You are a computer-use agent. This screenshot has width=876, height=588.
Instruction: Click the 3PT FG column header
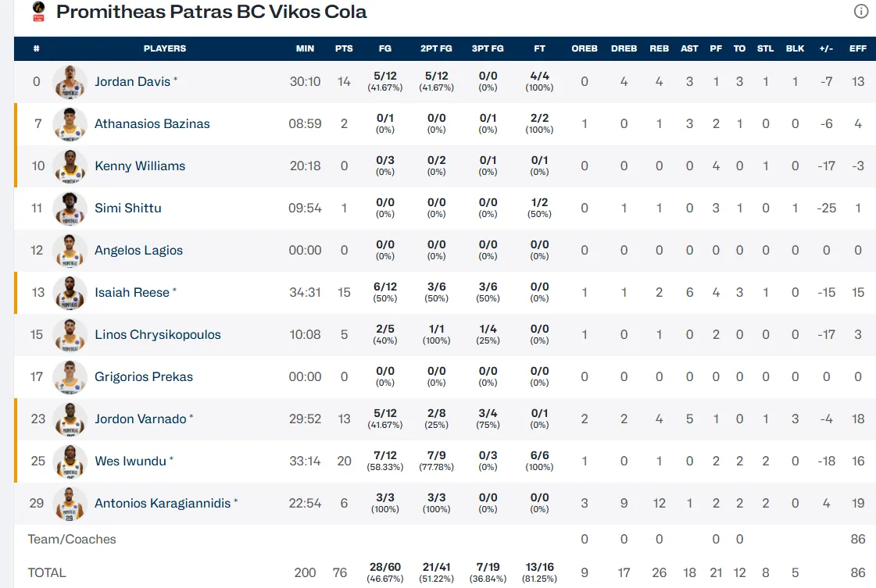tap(488, 48)
